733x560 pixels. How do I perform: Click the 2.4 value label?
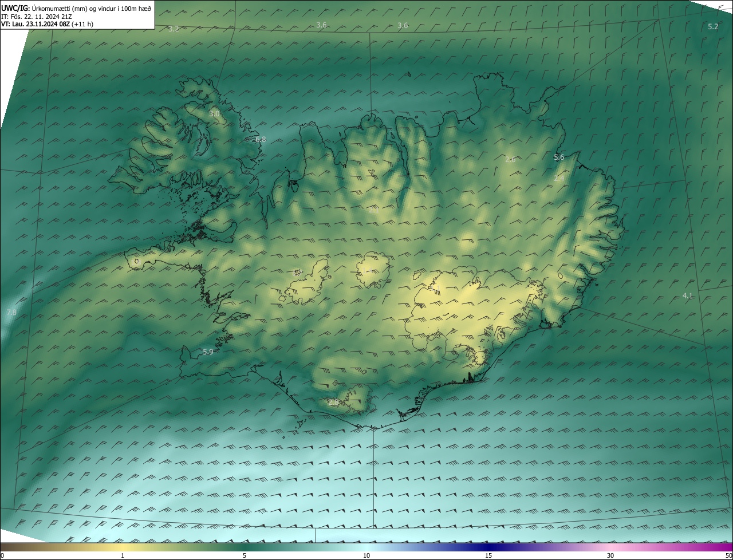[559, 179]
